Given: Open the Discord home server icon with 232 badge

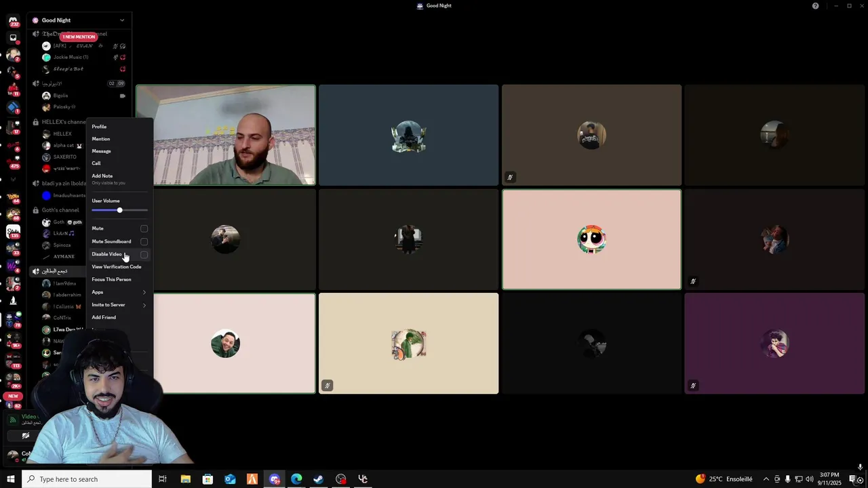Looking at the screenshot, I should (x=13, y=21).
